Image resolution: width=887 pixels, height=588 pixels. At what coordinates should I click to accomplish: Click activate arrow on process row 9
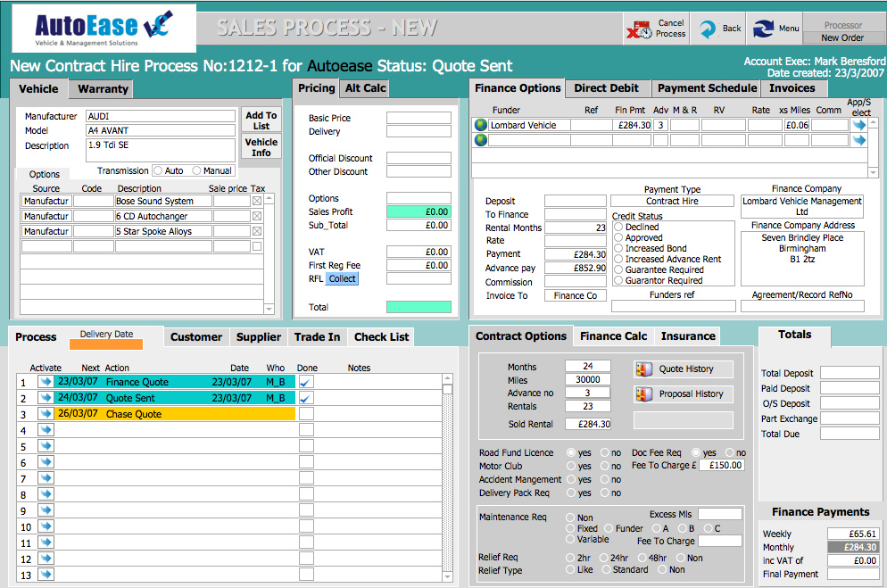click(46, 510)
